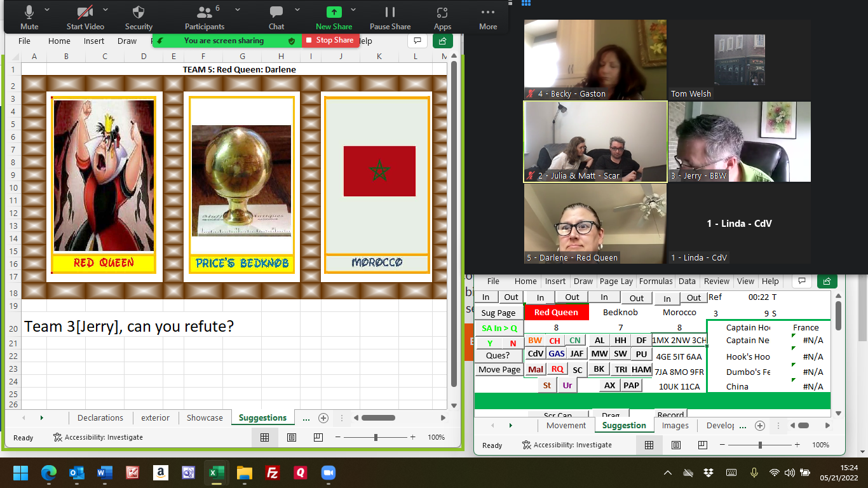Click horizontal scrollbar thumb in left Excel window
Screen dimensions: 868x488
coord(378,417)
